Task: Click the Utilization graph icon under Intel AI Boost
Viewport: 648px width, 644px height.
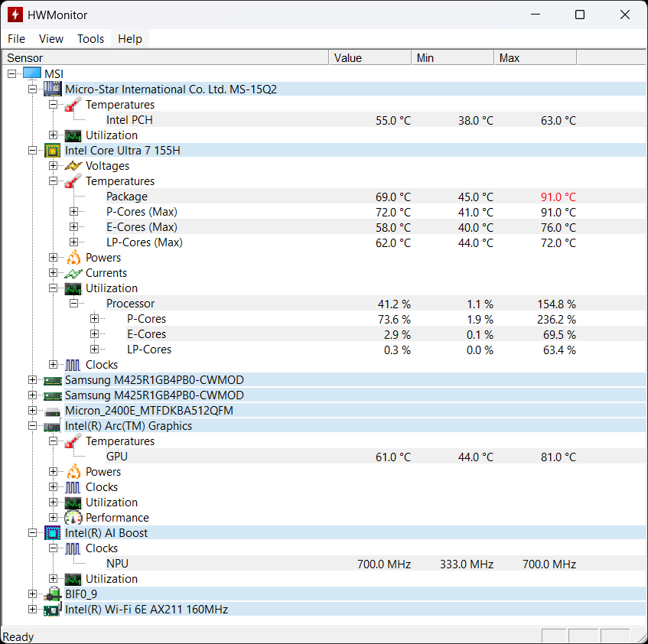Action: (x=73, y=579)
